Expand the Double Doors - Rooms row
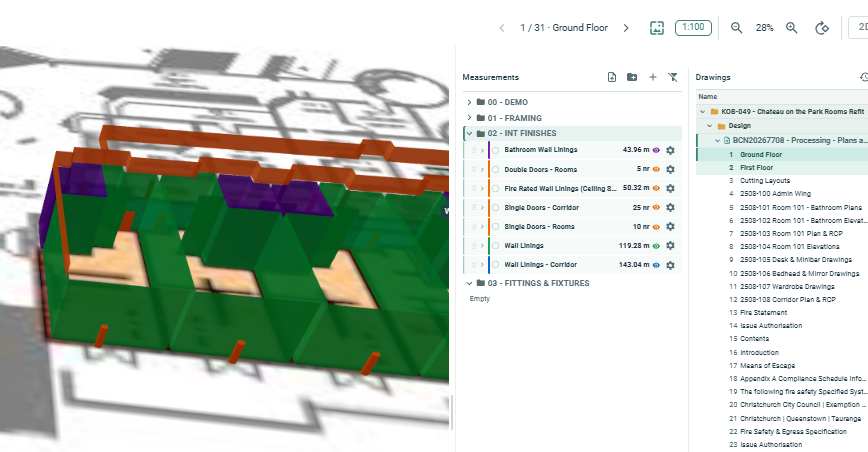Viewport: 868px width, 452px height. pos(482,169)
